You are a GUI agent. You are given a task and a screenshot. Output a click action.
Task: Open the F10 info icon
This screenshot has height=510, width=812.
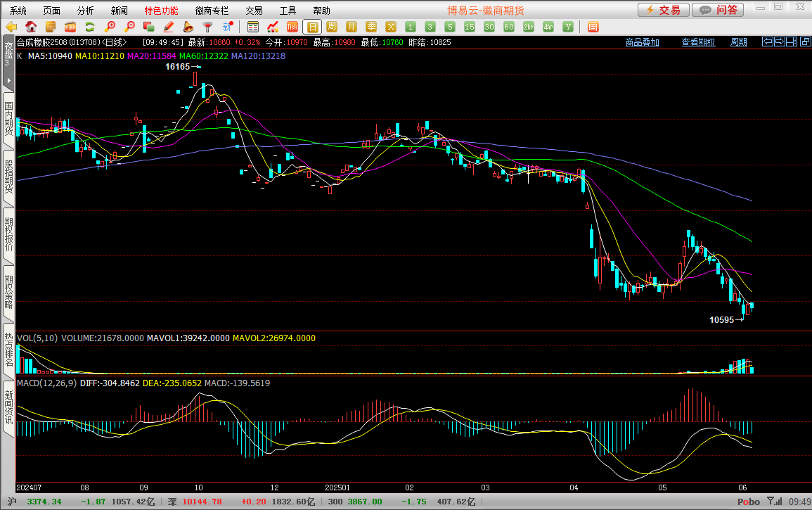coord(70,27)
